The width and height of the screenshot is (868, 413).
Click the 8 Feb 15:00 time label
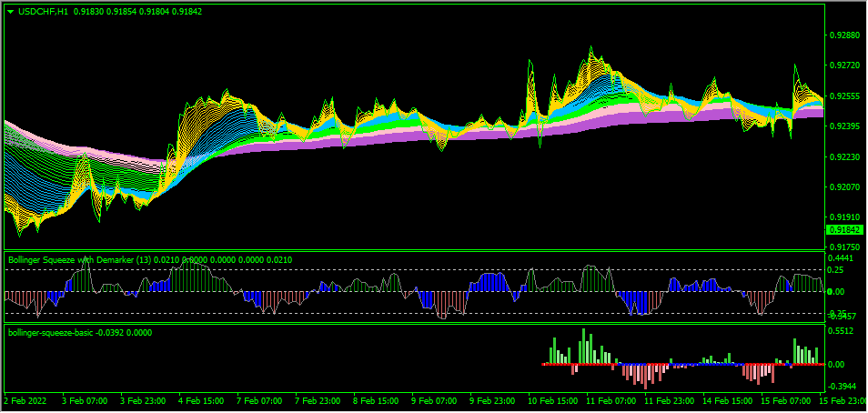click(x=376, y=400)
